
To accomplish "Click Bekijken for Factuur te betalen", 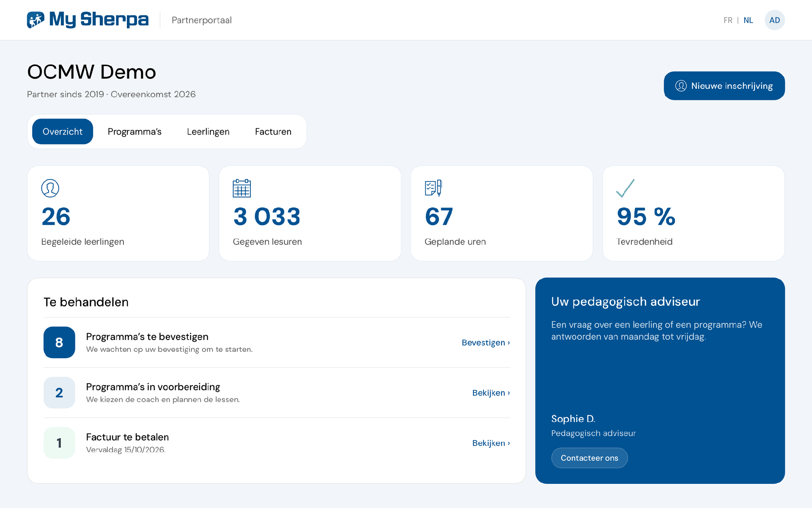I will pyautogui.click(x=491, y=443).
